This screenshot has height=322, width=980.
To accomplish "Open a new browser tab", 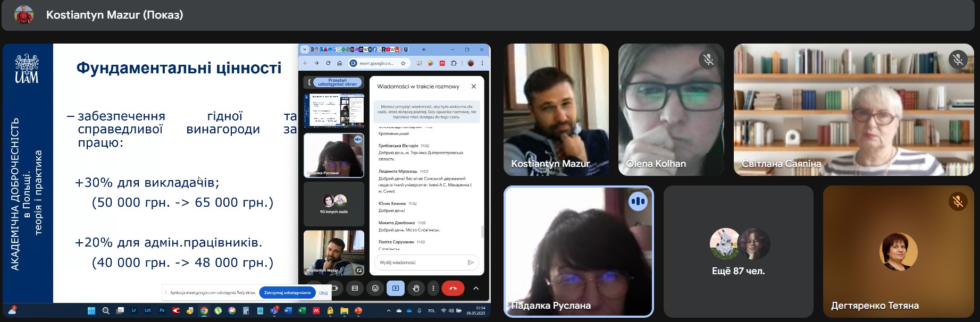I will point(424,49).
